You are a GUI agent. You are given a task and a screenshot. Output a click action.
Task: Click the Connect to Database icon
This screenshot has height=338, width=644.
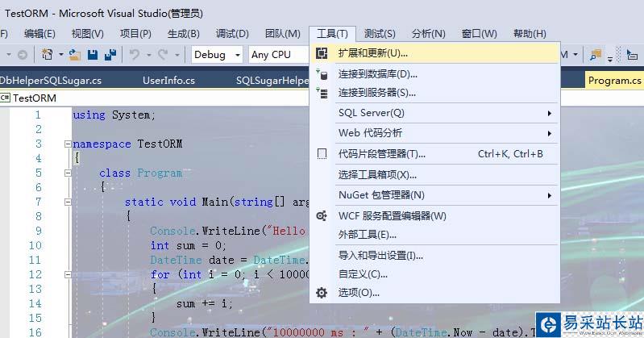point(322,74)
